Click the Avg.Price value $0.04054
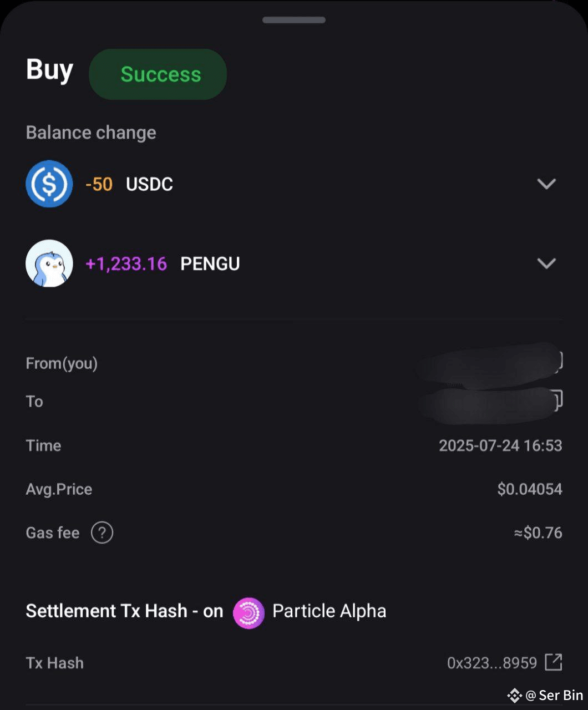This screenshot has height=710, width=588. click(x=530, y=489)
